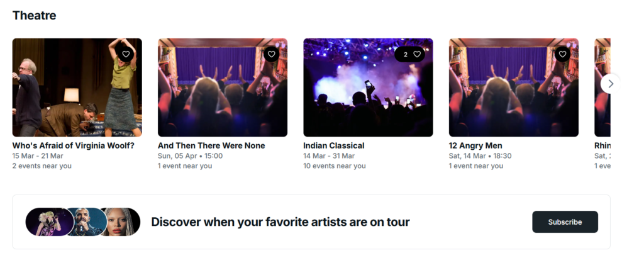Like the Indian Classical event card
The width and height of the screenshot is (644, 260).
point(415,54)
